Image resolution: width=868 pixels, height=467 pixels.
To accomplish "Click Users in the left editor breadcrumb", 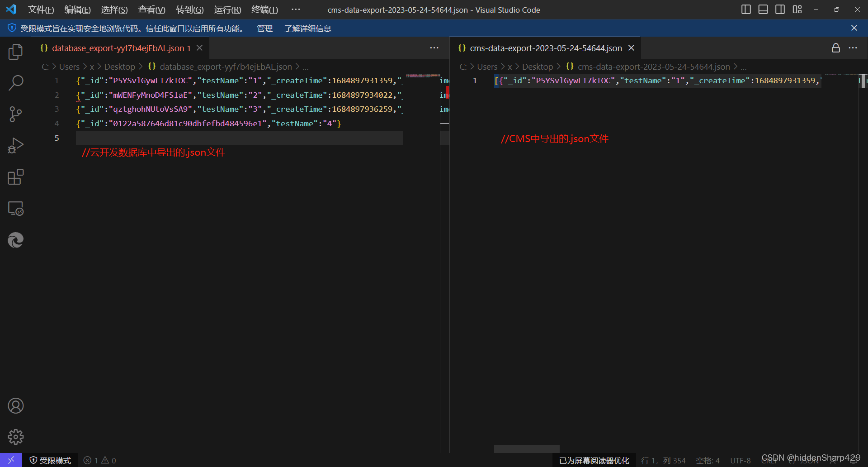I will pos(69,67).
